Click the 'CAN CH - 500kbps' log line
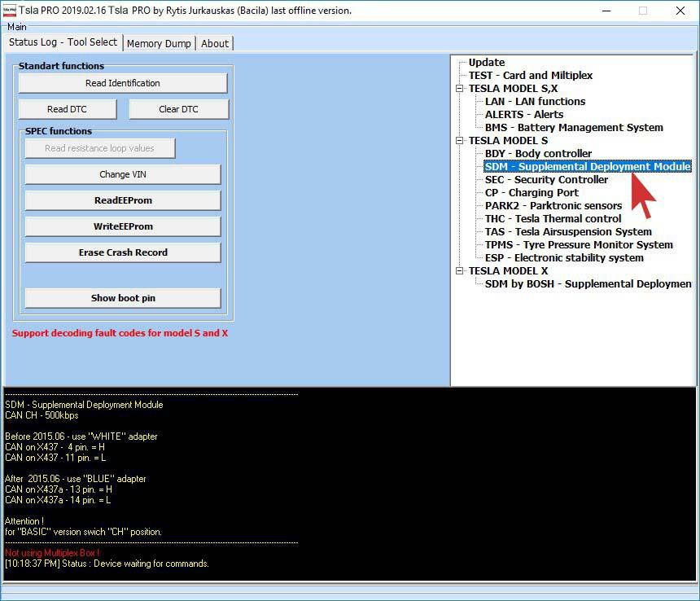 42,415
